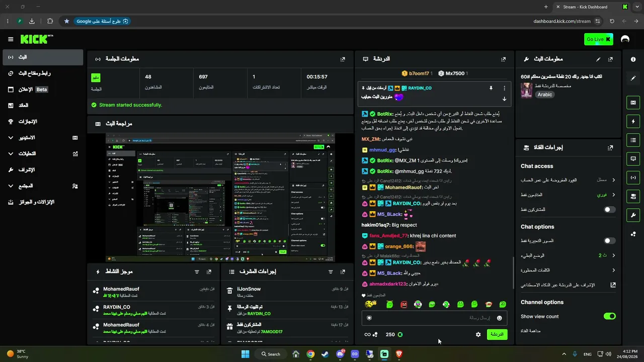Open Drops and rewards sidebar item

point(42,202)
